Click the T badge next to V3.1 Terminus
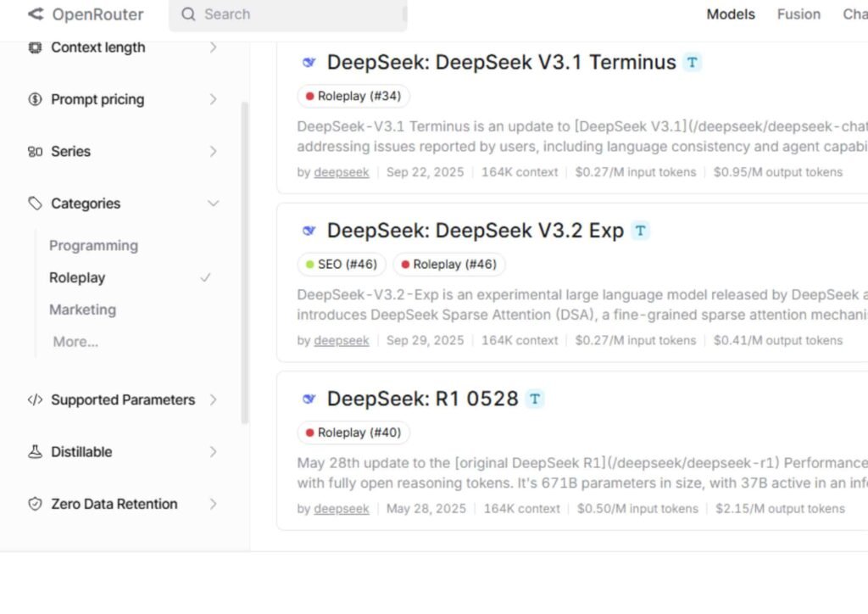The image size is (868, 614). (x=692, y=62)
